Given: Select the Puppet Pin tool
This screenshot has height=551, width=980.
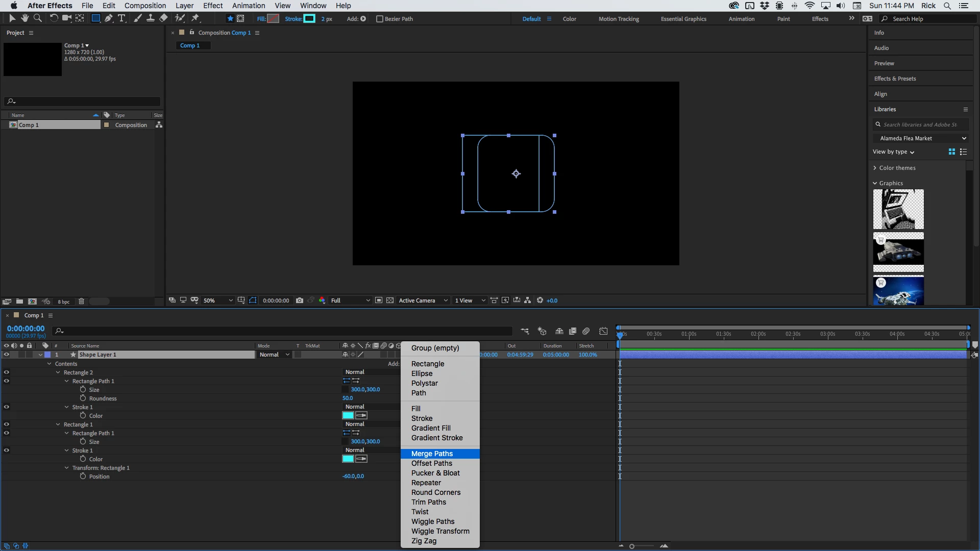Looking at the screenshot, I should (195, 18).
